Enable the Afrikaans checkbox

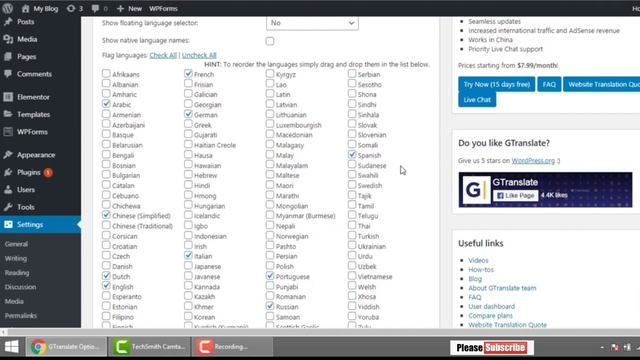click(106, 73)
